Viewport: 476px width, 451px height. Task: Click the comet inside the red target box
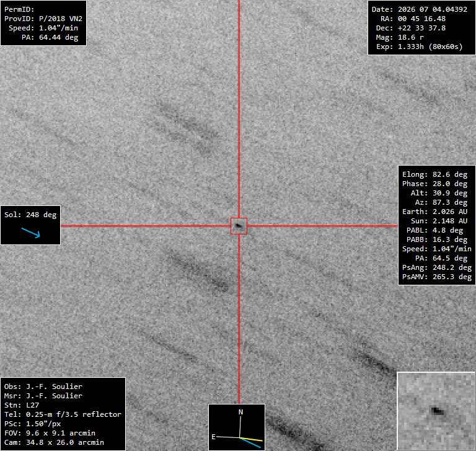pos(239,226)
